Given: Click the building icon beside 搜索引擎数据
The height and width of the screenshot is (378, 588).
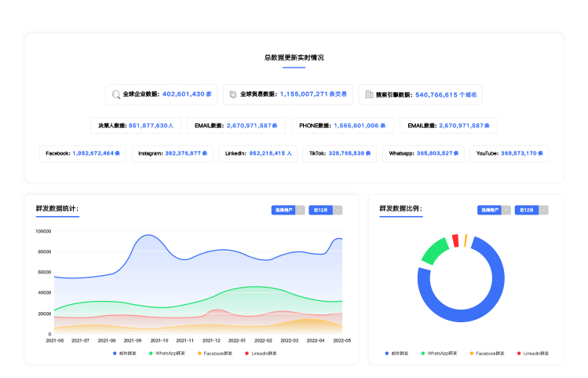Looking at the screenshot, I should [369, 94].
